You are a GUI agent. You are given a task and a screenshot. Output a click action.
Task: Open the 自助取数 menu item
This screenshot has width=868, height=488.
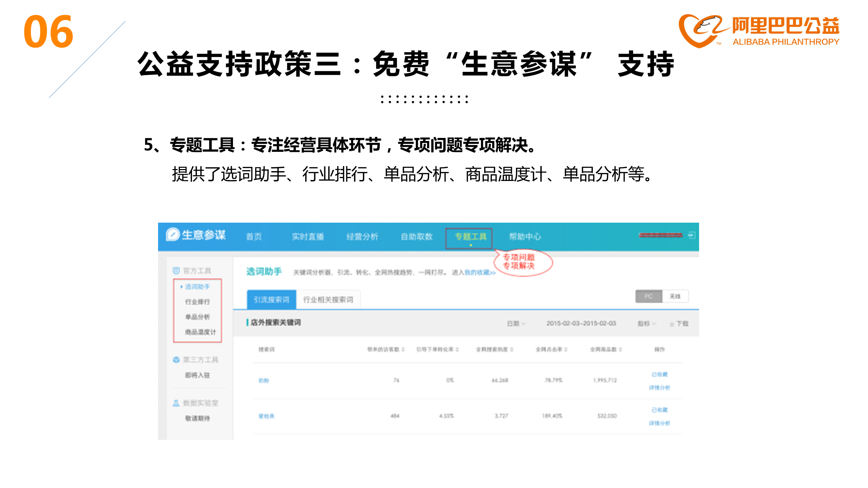coord(417,237)
